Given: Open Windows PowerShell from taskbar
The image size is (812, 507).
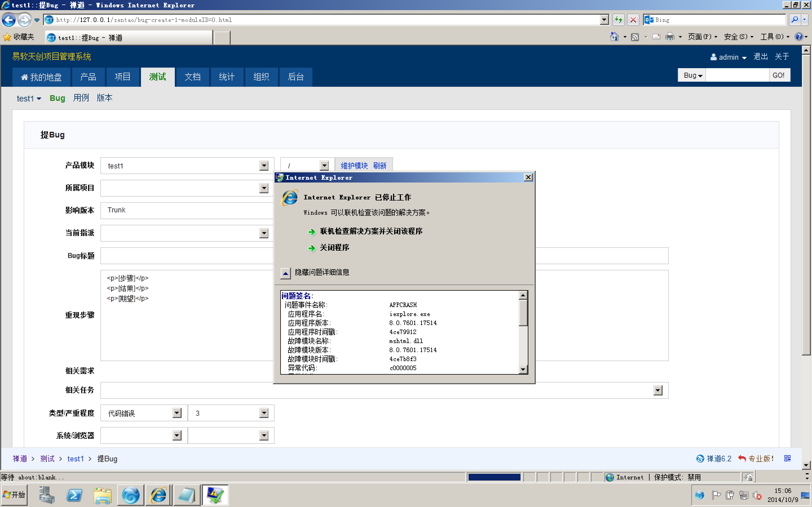Looking at the screenshot, I should pyautogui.click(x=74, y=495).
